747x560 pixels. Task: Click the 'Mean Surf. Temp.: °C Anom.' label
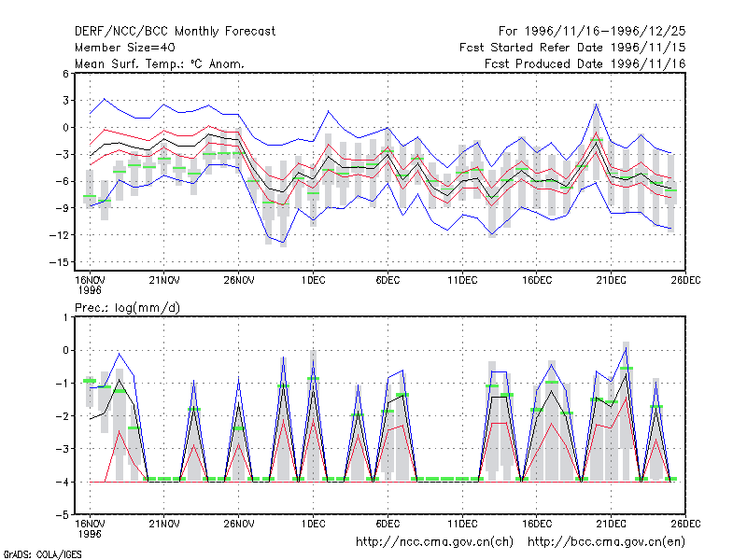coord(160,63)
